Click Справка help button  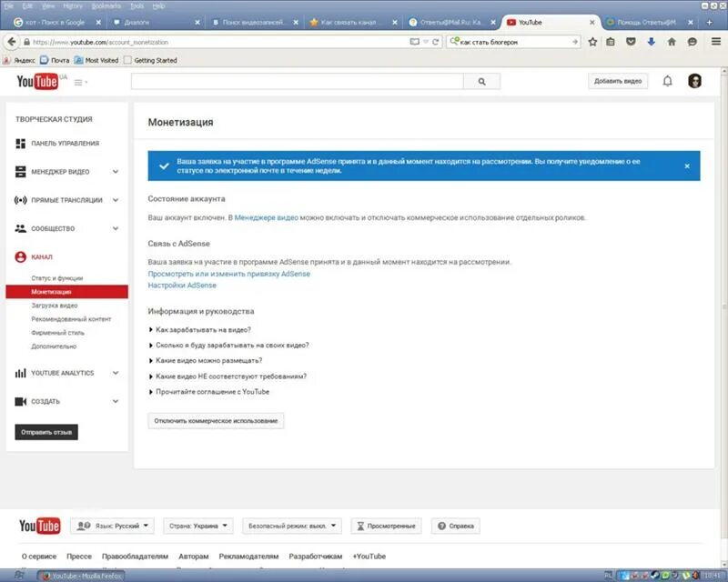(x=456, y=526)
